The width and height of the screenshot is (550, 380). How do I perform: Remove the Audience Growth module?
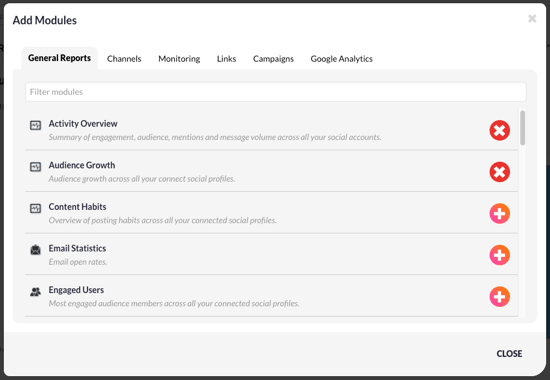499,172
